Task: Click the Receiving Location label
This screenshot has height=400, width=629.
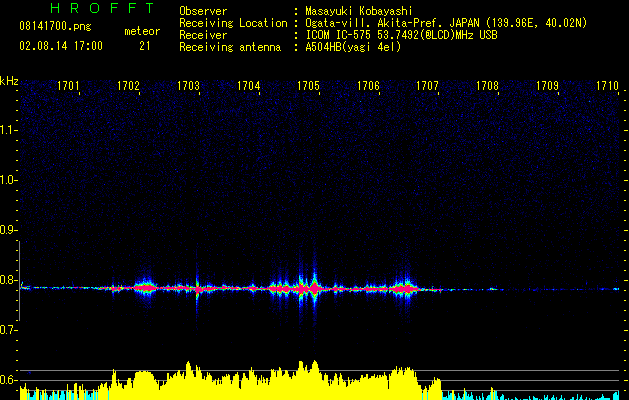Action: click(x=233, y=23)
